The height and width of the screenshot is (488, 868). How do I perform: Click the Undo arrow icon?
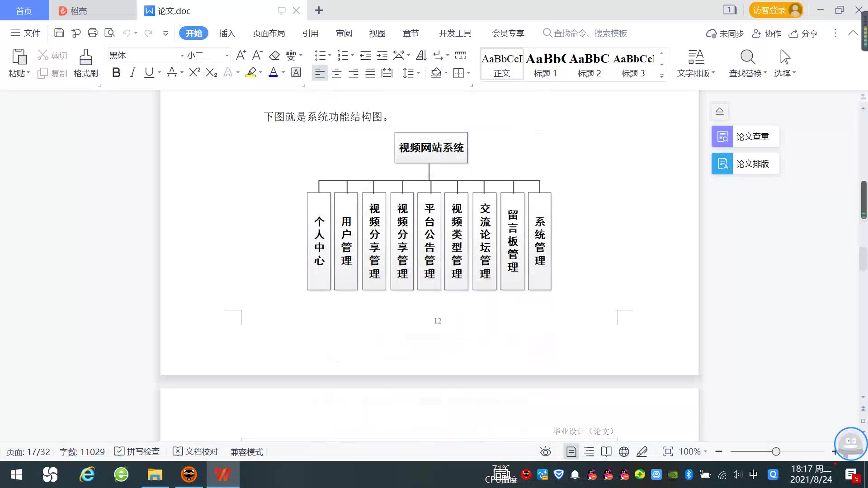127,33
